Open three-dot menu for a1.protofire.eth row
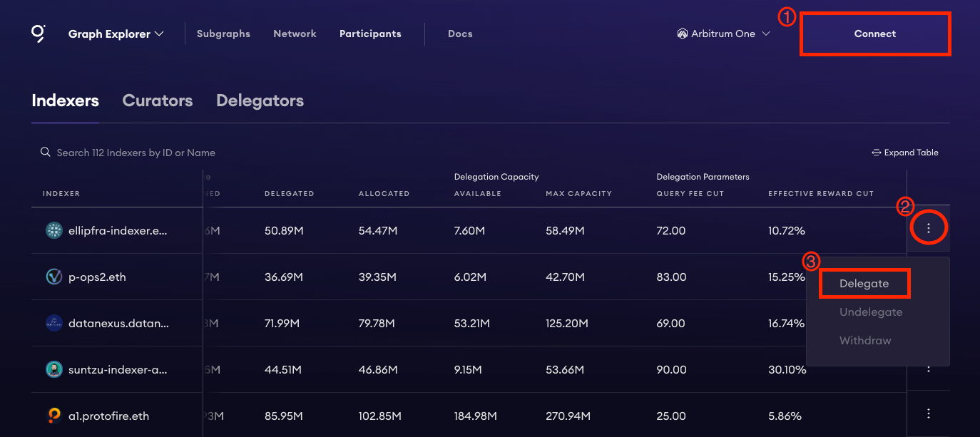980x437 pixels. [929, 413]
